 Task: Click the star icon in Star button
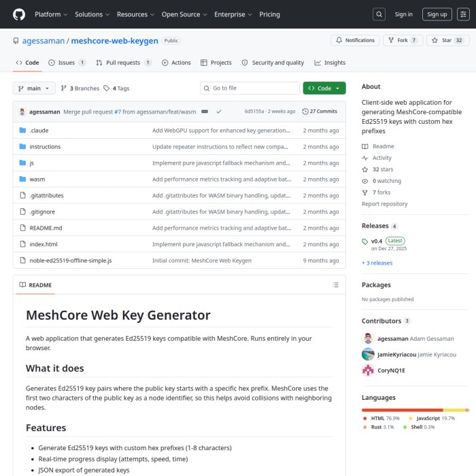click(435, 40)
